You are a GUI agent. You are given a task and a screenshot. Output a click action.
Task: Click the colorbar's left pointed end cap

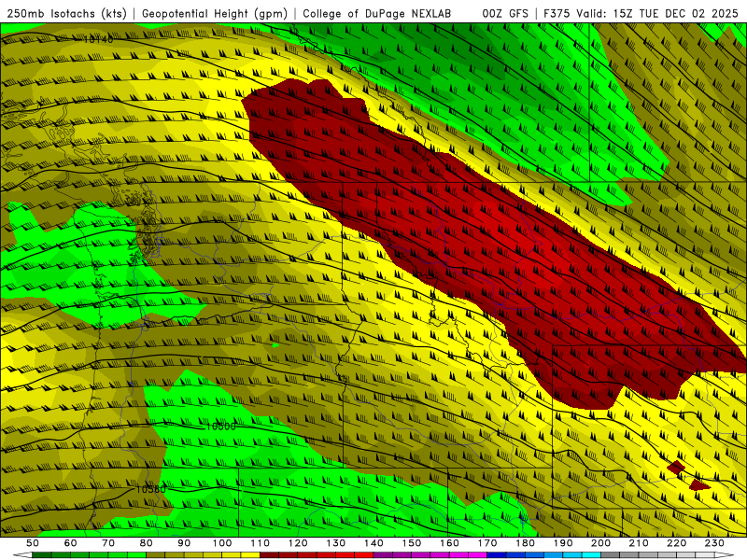click(x=22, y=555)
